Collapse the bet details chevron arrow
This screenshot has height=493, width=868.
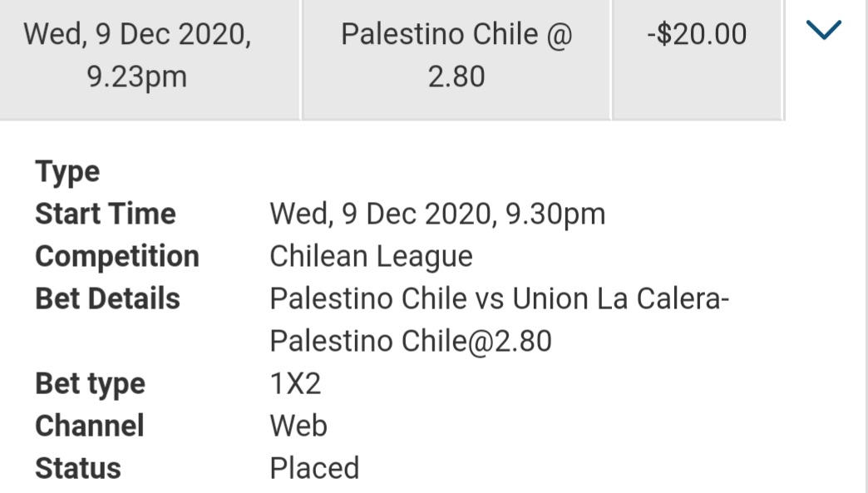pyautogui.click(x=824, y=32)
